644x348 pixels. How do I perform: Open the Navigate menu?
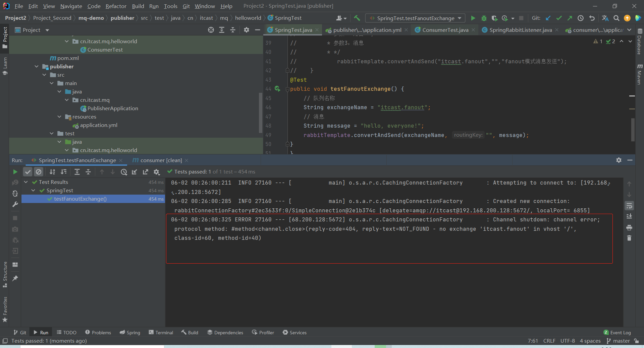71,6
